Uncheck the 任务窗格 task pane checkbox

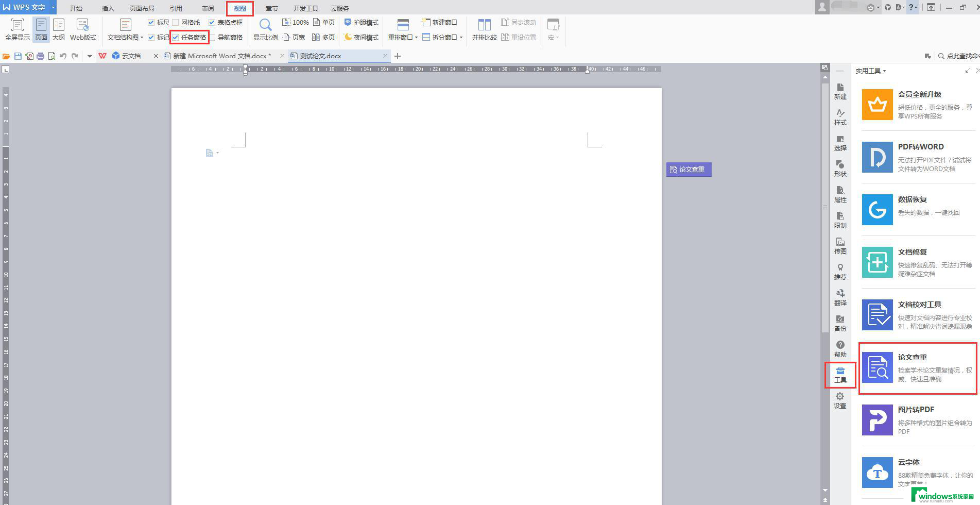176,37
